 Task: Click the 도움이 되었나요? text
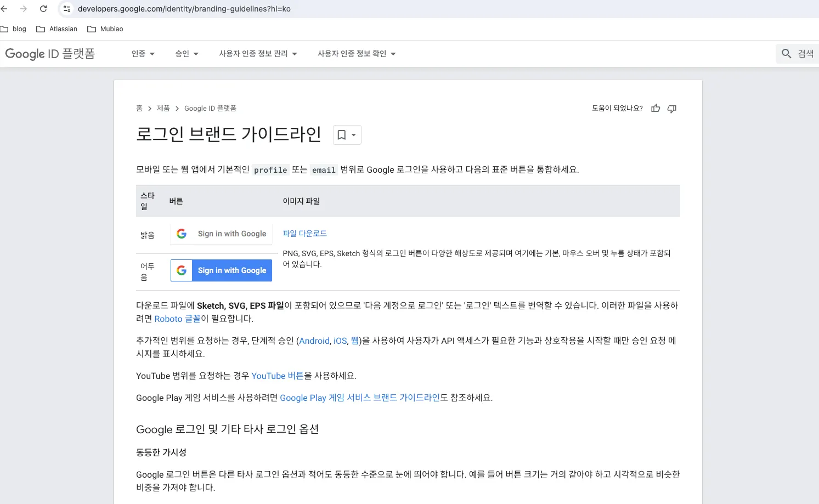(x=617, y=109)
